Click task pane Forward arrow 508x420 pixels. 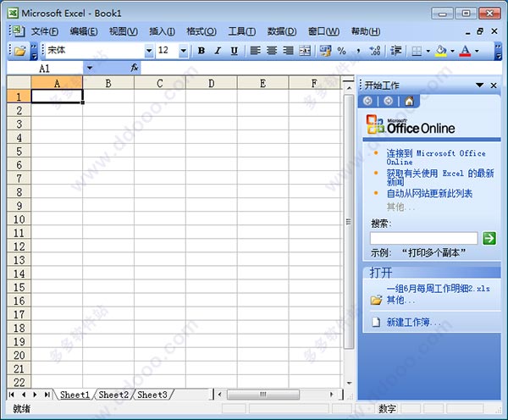(388, 101)
